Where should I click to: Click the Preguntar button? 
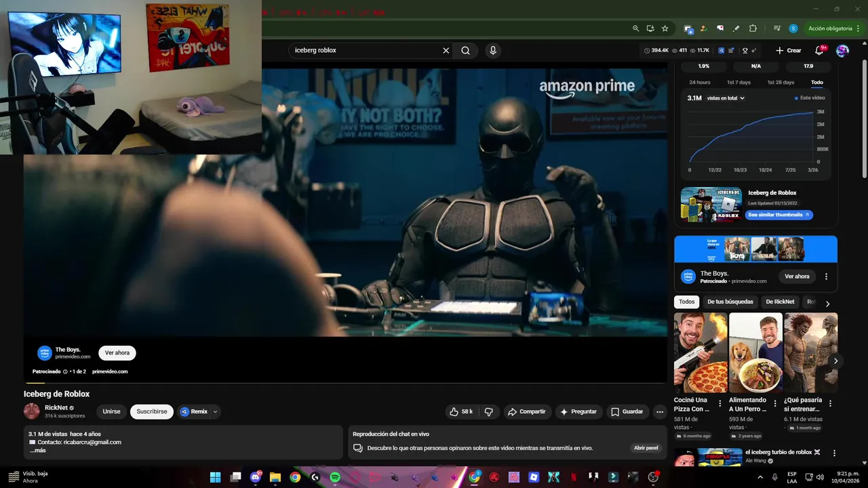tap(578, 411)
